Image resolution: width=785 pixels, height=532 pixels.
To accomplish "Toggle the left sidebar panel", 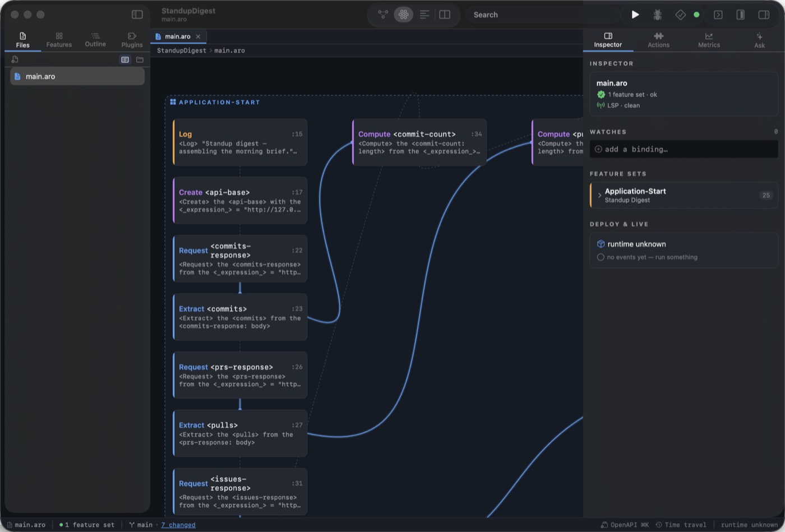I will pyautogui.click(x=137, y=15).
